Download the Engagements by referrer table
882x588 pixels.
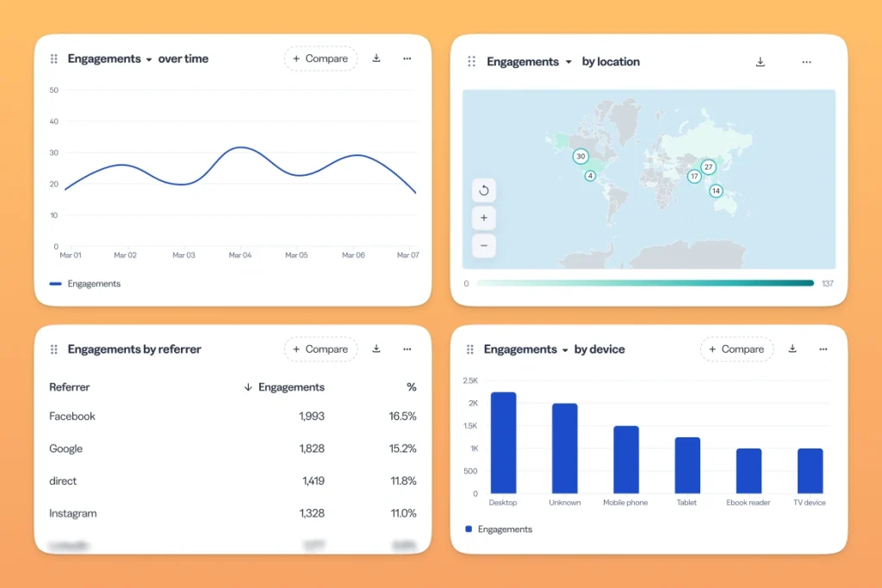[x=376, y=349]
